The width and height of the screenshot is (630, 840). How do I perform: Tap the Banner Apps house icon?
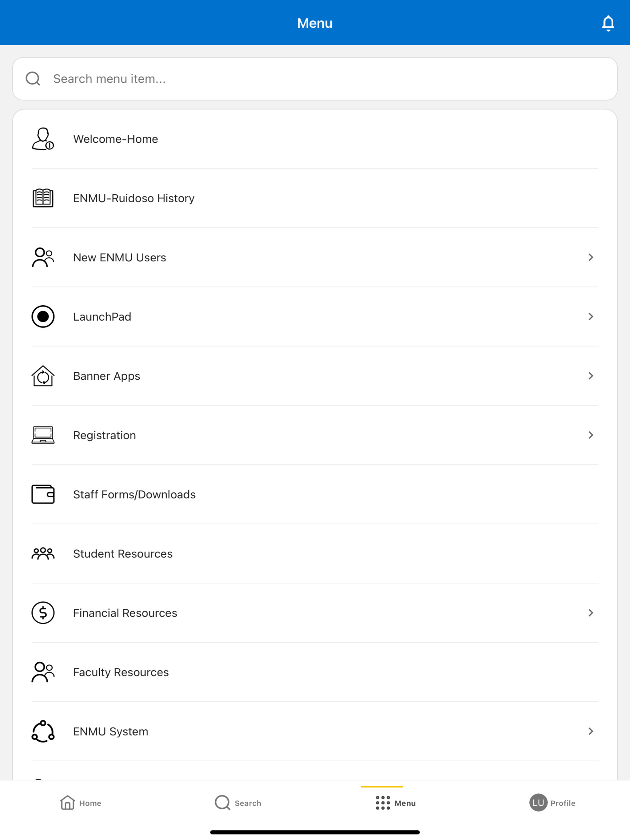pos(43,375)
